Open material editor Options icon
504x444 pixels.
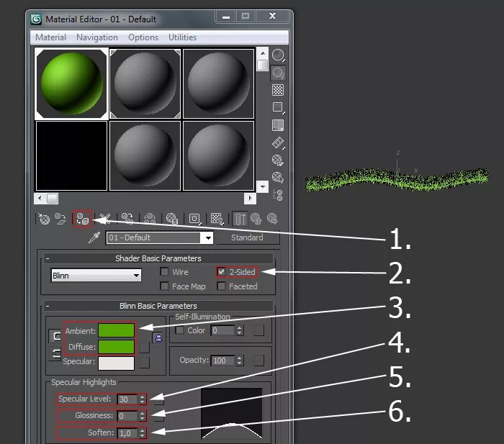click(x=278, y=160)
